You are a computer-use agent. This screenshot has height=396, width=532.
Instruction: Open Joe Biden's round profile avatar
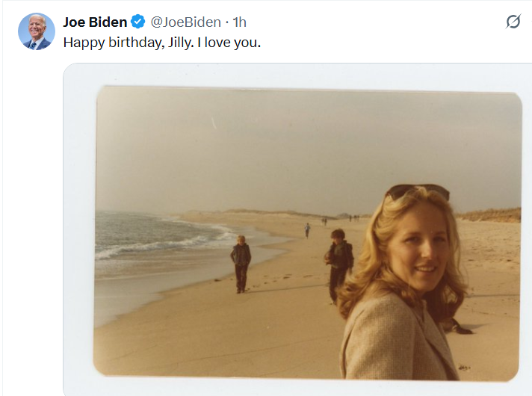click(37, 31)
